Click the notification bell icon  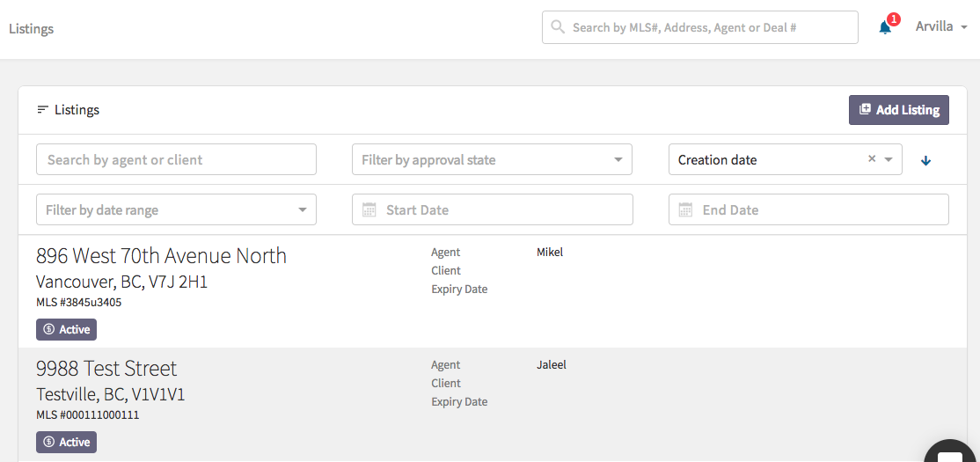click(885, 27)
